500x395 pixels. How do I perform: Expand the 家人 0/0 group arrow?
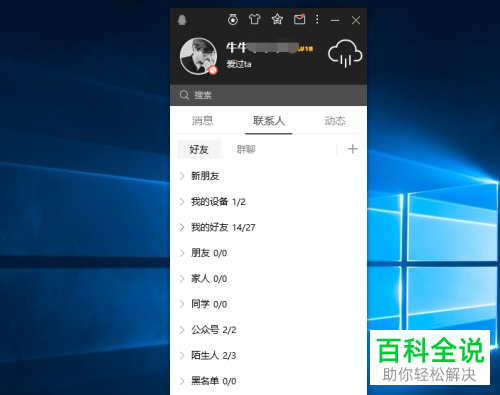pyautogui.click(x=182, y=279)
